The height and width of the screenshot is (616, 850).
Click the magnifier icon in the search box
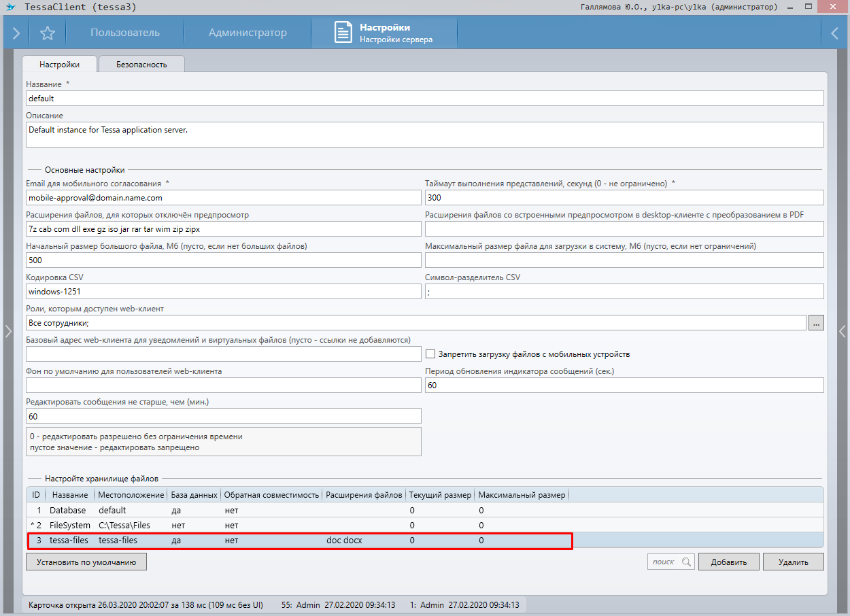(x=685, y=562)
